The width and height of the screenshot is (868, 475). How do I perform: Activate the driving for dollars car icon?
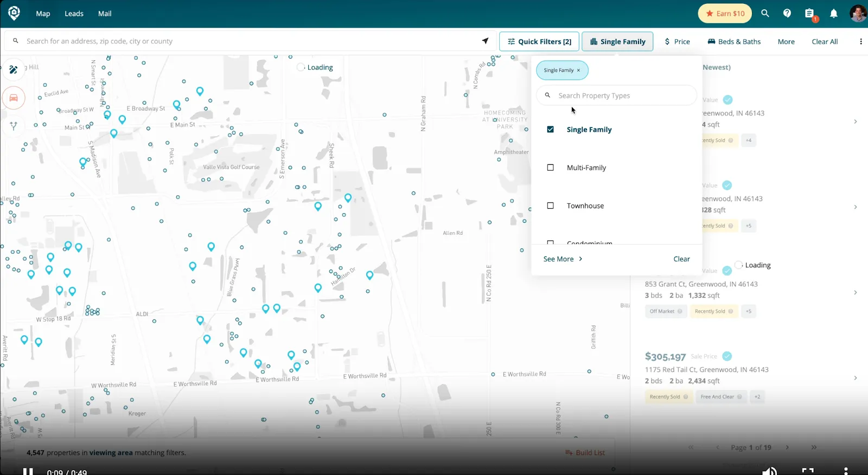pyautogui.click(x=14, y=98)
